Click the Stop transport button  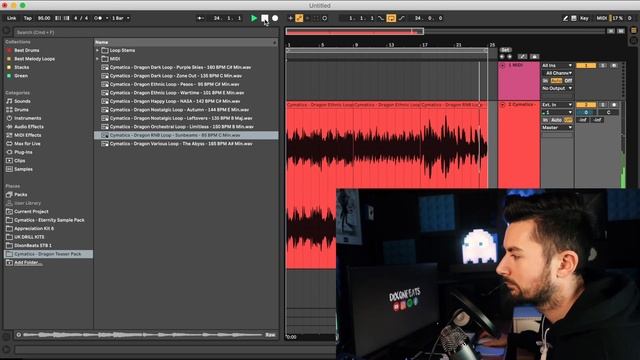[264, 18]
